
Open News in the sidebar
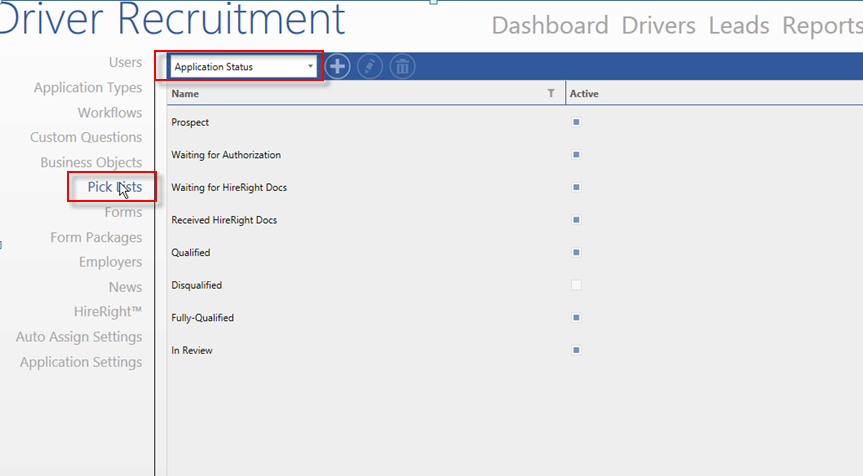125,287
